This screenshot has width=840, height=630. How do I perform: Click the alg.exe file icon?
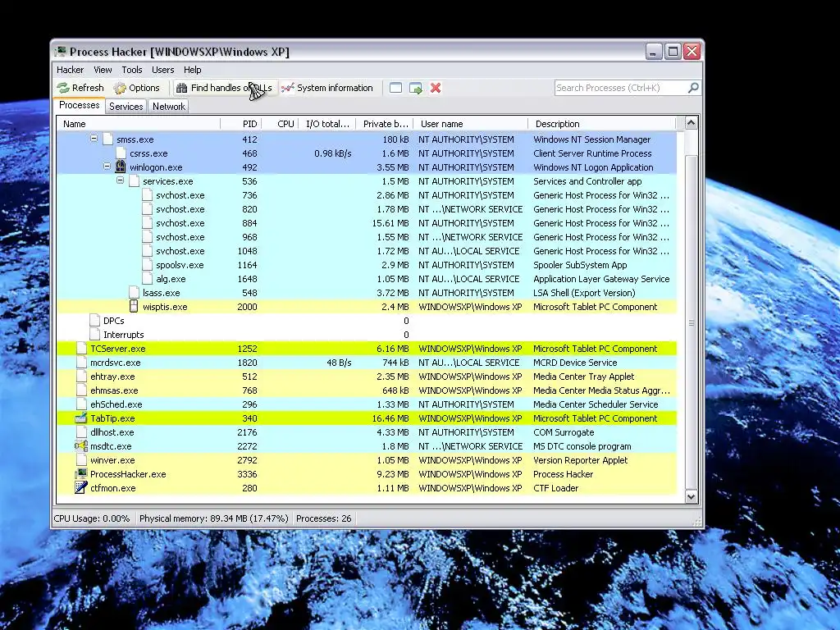148,279
